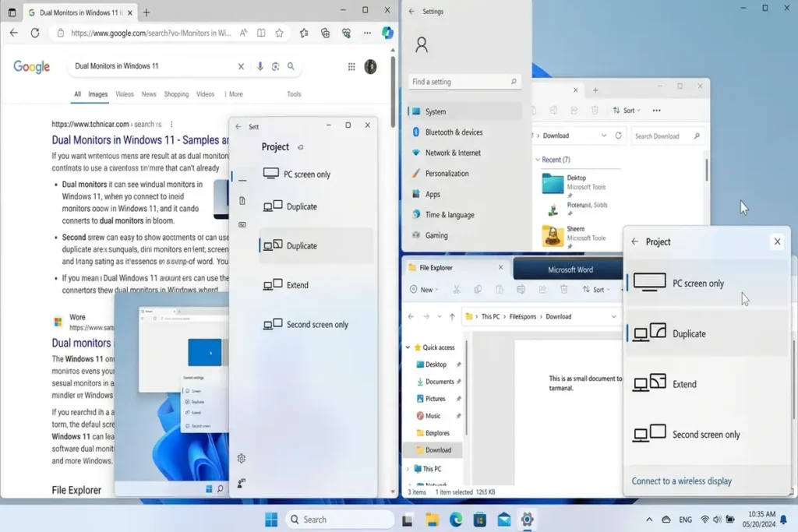This screenshot has width=798, height=532.
Task: Start Google voice search with the microphone
Action: point(260,66)
